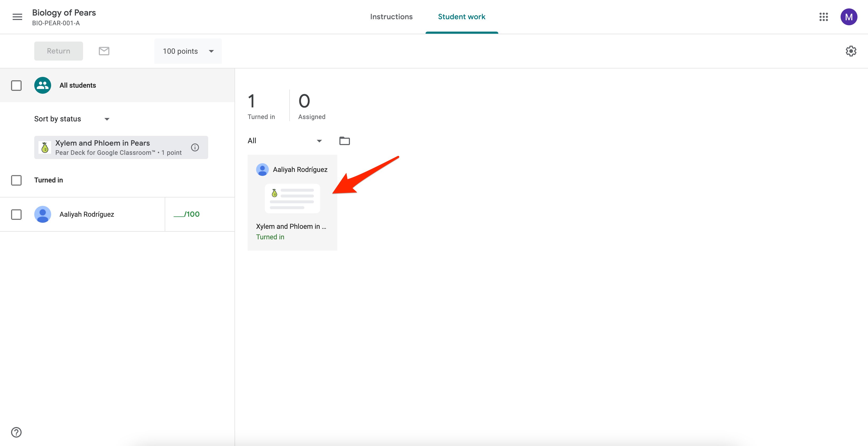868x446 pixels.
Task: Show info for Xylem and Phloem attachment
Action: (x=195, y=147)
